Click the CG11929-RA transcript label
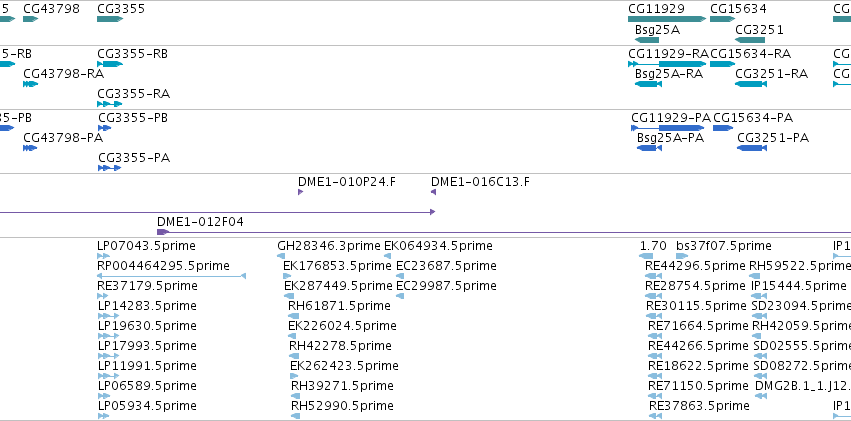Screen dimensions: 851x421 [669, 54]
